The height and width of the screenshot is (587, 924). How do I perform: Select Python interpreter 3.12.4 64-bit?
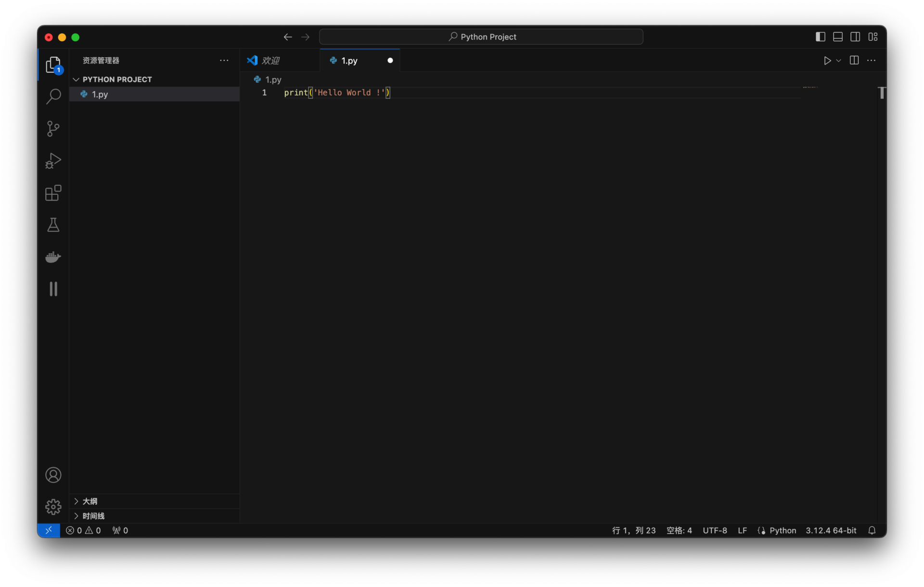click(831, 530)
